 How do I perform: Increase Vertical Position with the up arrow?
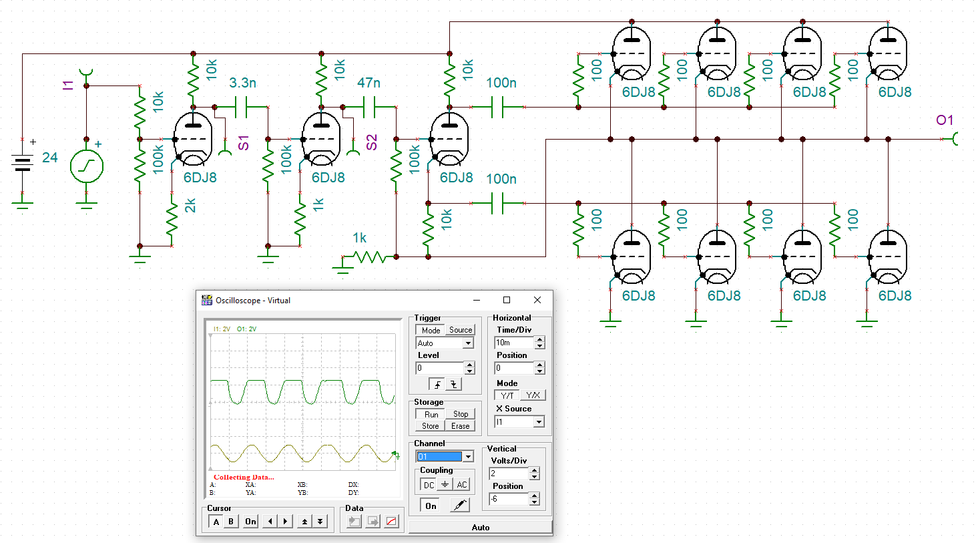point(534,496)
